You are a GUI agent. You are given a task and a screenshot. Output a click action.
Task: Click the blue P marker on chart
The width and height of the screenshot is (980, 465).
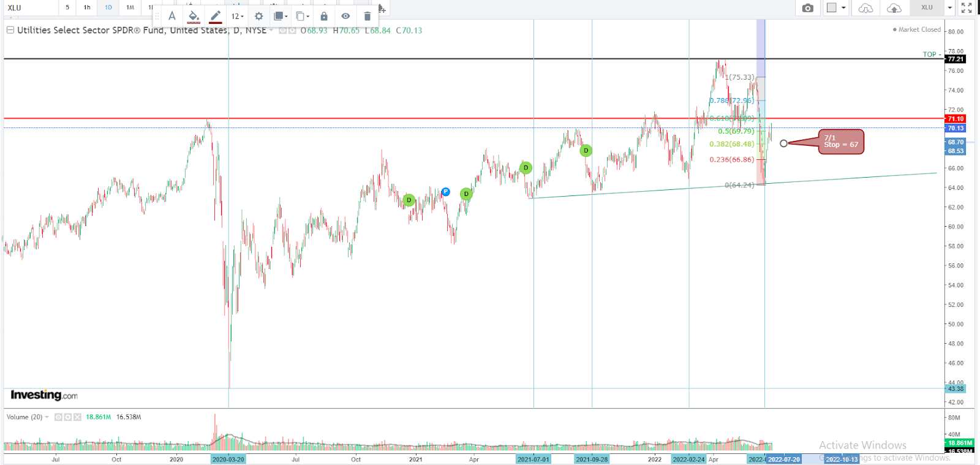coord(445,192)
